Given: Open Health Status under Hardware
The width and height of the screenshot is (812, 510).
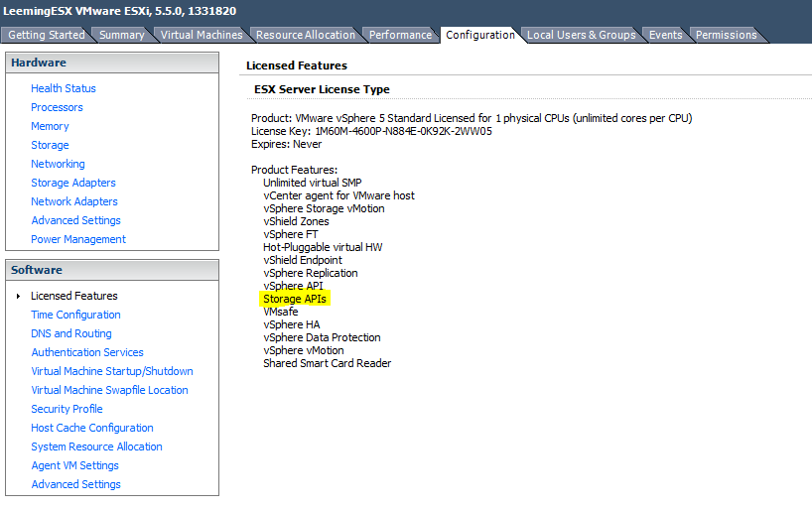Looking at the screenshot, I should coord(64,88).
